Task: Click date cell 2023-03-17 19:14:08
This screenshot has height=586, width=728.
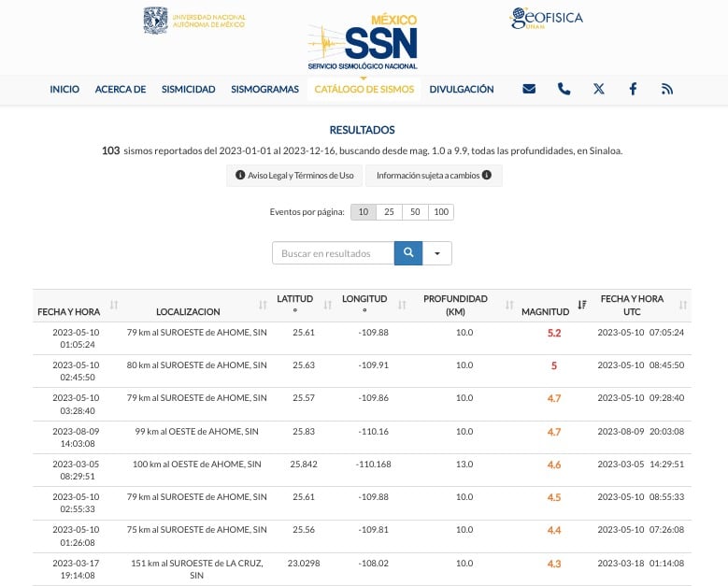Action: (x=76, y=569)
